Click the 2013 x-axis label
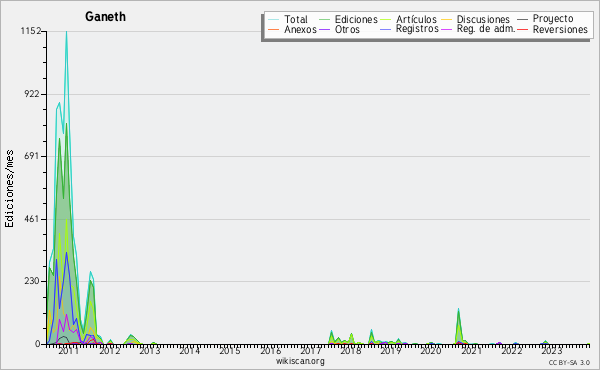This screenshot has width=600, height=370. pos(150,351)
